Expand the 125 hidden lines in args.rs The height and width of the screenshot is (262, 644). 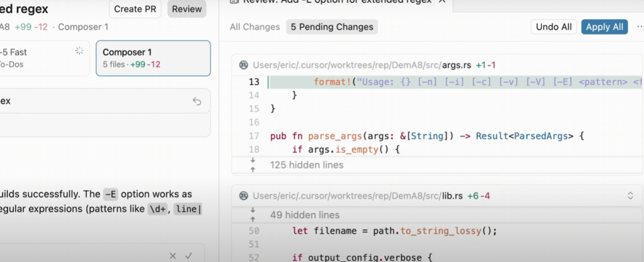[x=306, y=165]
